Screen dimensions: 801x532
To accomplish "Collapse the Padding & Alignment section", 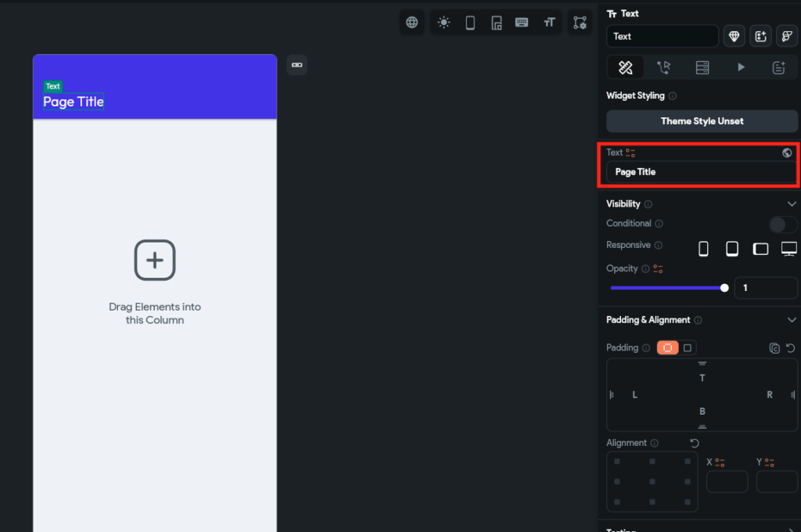I will (x=792, y=320).
